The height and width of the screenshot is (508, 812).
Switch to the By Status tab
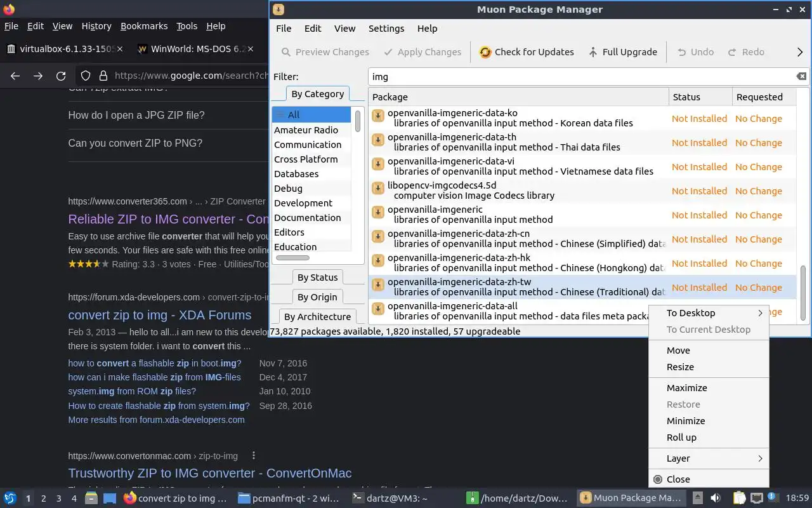(317, 277)
